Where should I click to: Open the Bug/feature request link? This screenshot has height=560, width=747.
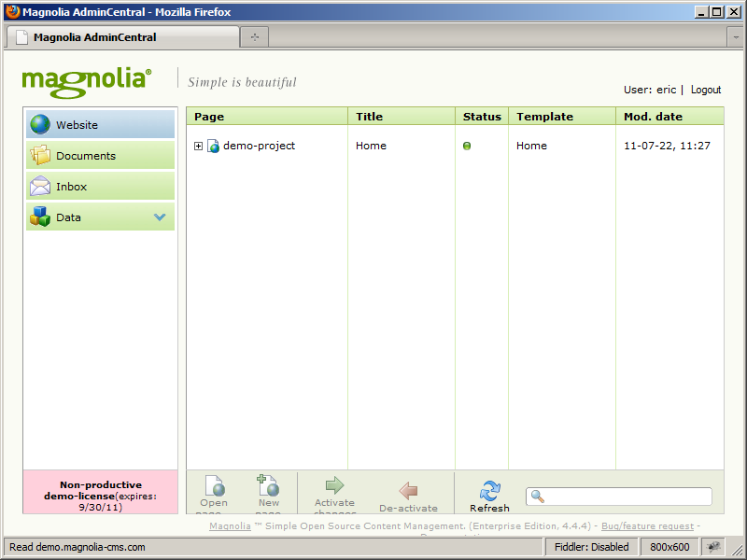[x=646, y=525]
